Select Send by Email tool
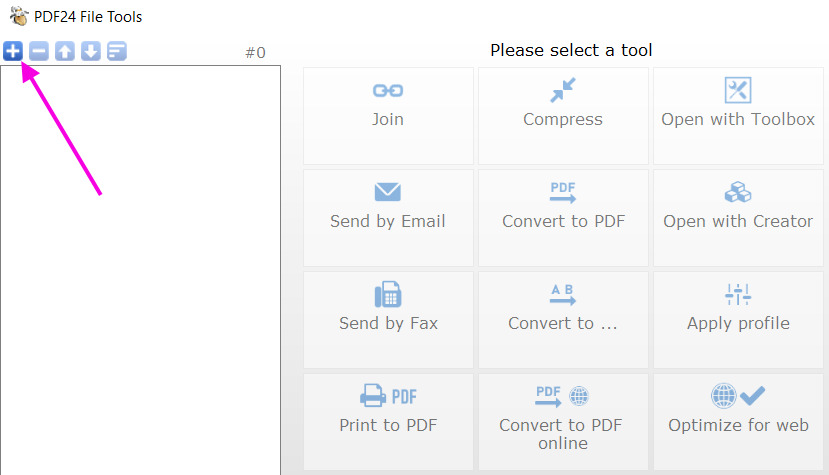The width and height of the screenshot is (829, 475). 388,218
